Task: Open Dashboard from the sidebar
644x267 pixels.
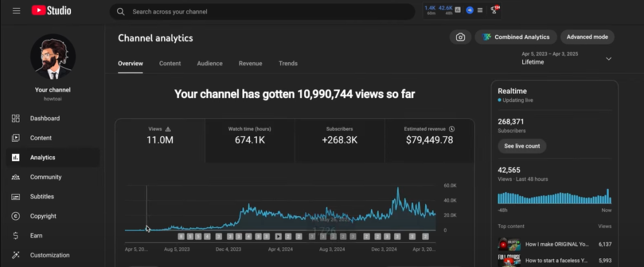Action: tap(45, 118)
